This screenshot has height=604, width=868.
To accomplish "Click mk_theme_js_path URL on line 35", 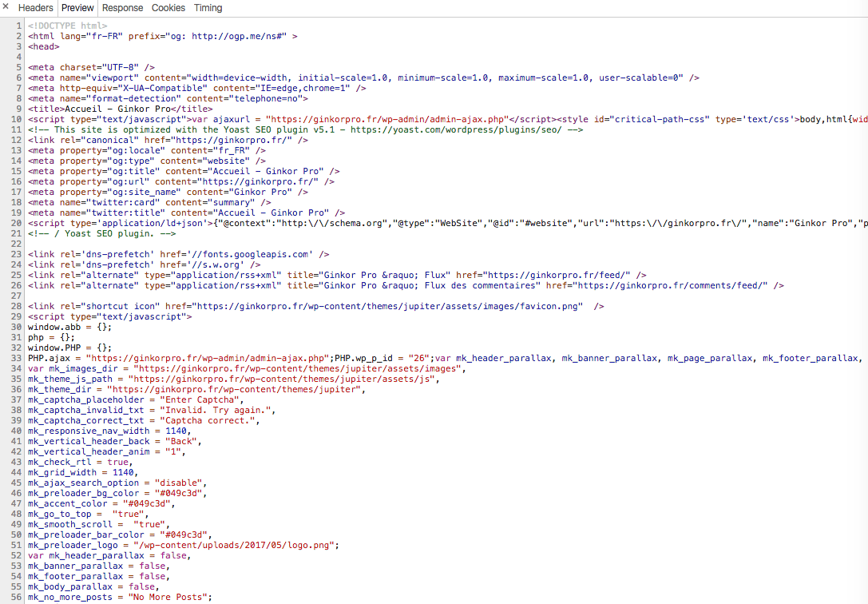I will (x=281, y=379).
